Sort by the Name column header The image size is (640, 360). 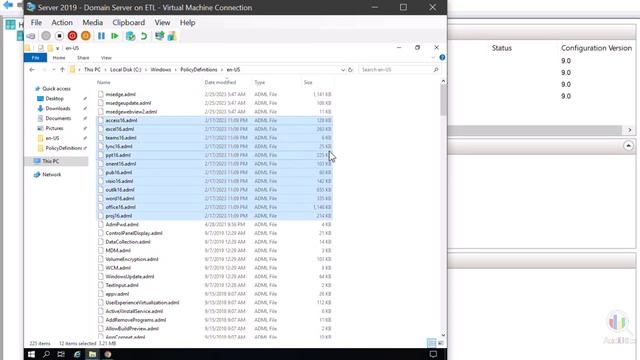coord(104,82)
